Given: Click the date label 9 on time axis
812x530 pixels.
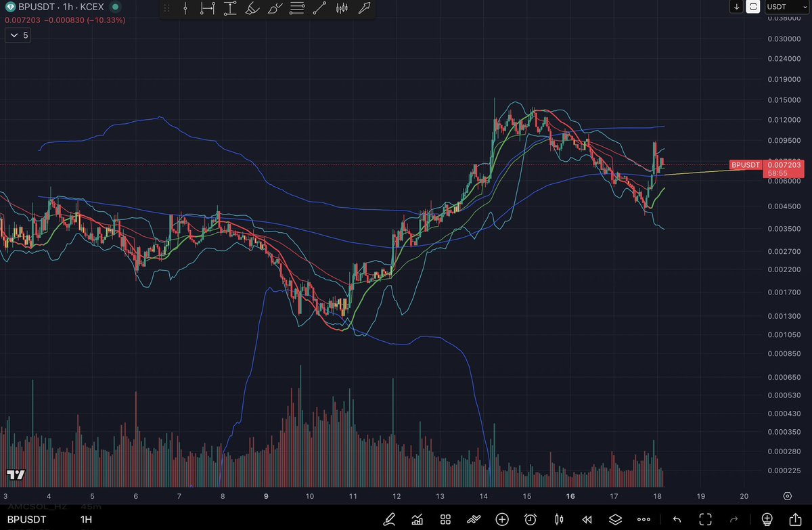Looking at the screenshot, I should [266, 496].
